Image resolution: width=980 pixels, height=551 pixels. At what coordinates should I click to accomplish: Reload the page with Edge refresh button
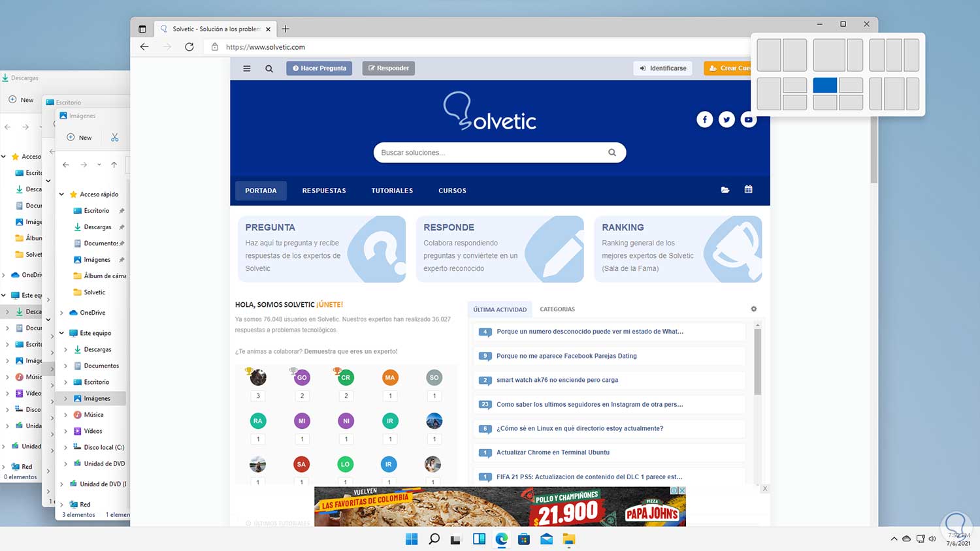(189, 47)
